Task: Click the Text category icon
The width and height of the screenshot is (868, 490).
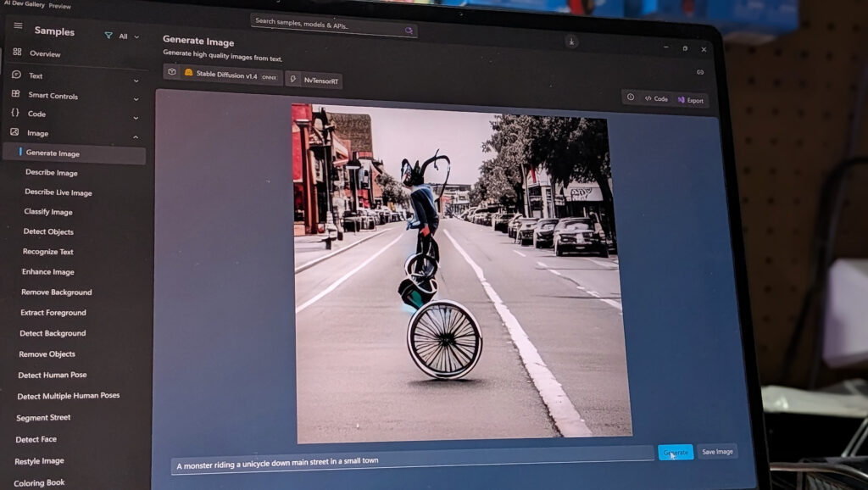Action: point(17,75)
